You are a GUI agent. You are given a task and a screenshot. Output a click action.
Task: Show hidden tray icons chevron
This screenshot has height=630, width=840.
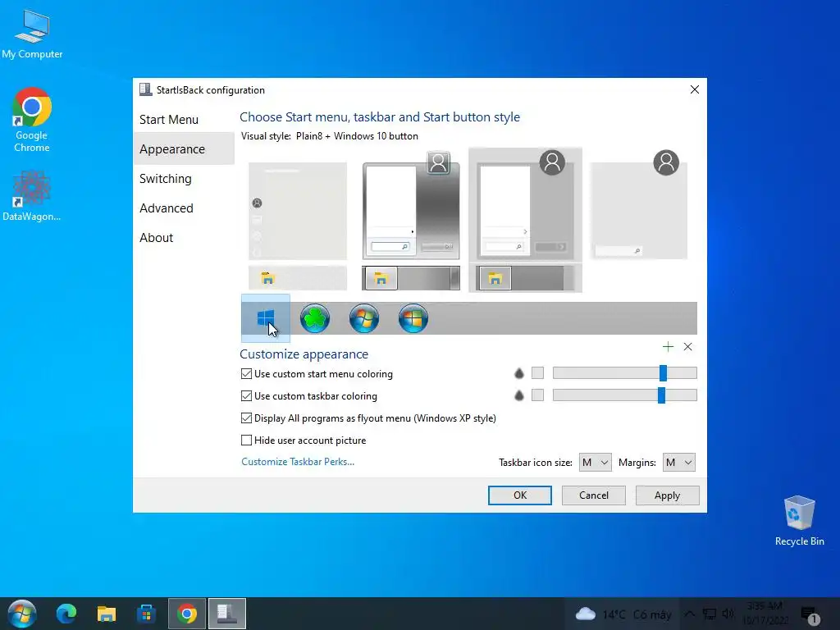pos(690,614)
